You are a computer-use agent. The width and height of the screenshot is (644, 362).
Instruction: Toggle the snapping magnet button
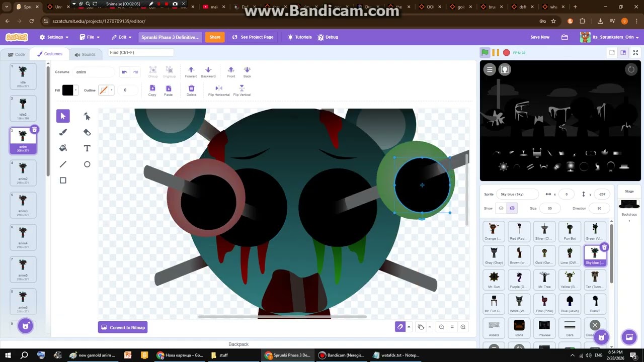[x=400, y=327]
